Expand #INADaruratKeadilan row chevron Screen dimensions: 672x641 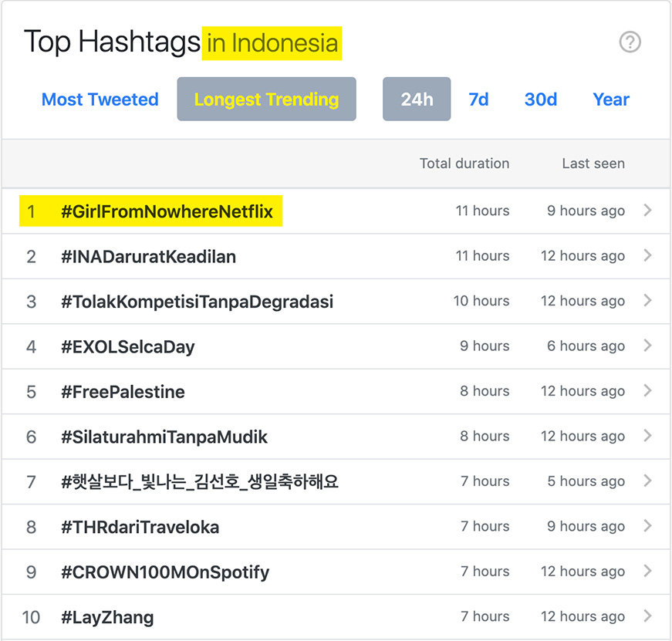coord(647,255)
